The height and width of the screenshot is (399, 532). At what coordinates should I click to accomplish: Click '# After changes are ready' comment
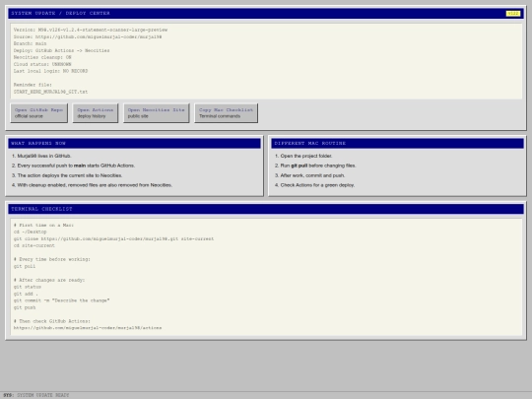pos(49,280)
